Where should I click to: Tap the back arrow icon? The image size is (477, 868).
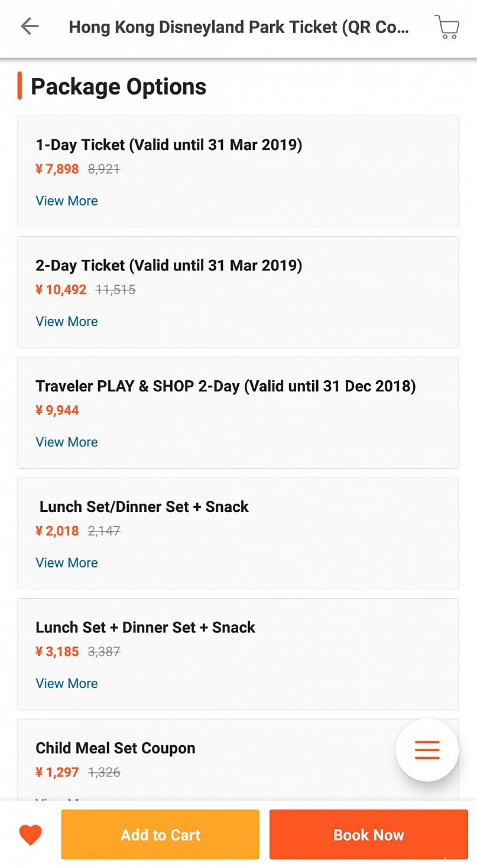tap(30, 27)
